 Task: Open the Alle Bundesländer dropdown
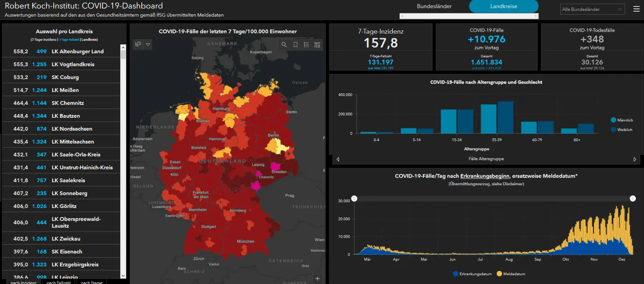click(x=593, y=9)
